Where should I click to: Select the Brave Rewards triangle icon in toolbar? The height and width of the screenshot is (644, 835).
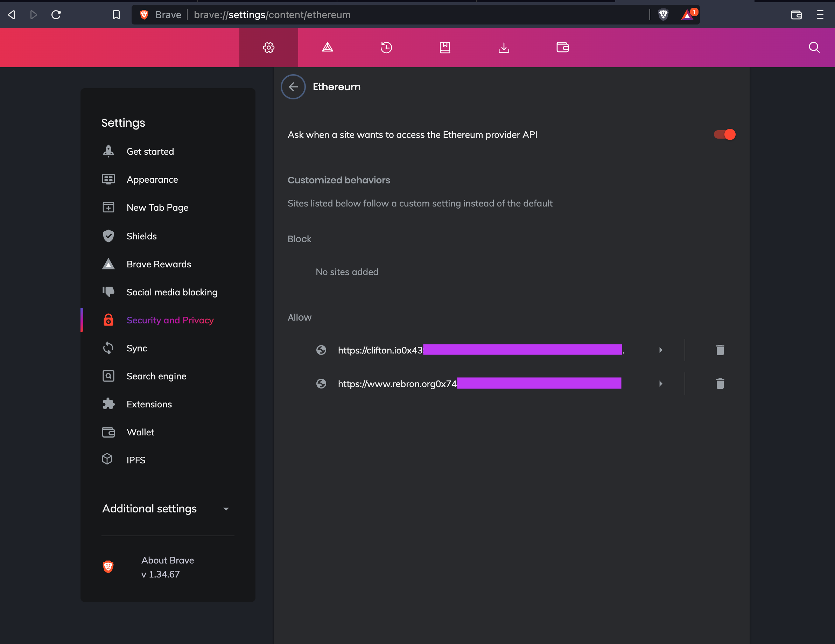point(327,47)
